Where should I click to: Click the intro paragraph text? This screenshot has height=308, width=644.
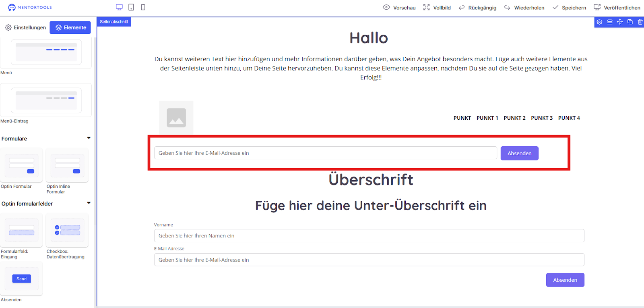tap(371, 68)
